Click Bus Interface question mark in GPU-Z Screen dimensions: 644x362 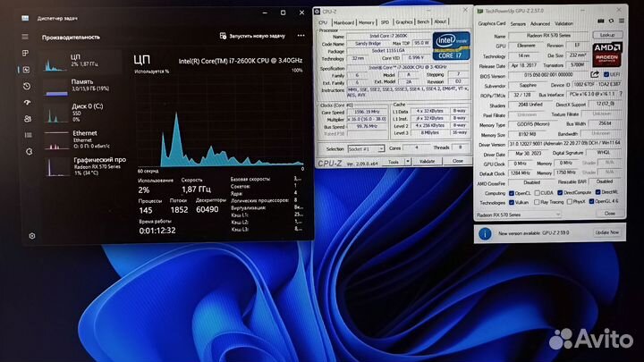(621, 94)
